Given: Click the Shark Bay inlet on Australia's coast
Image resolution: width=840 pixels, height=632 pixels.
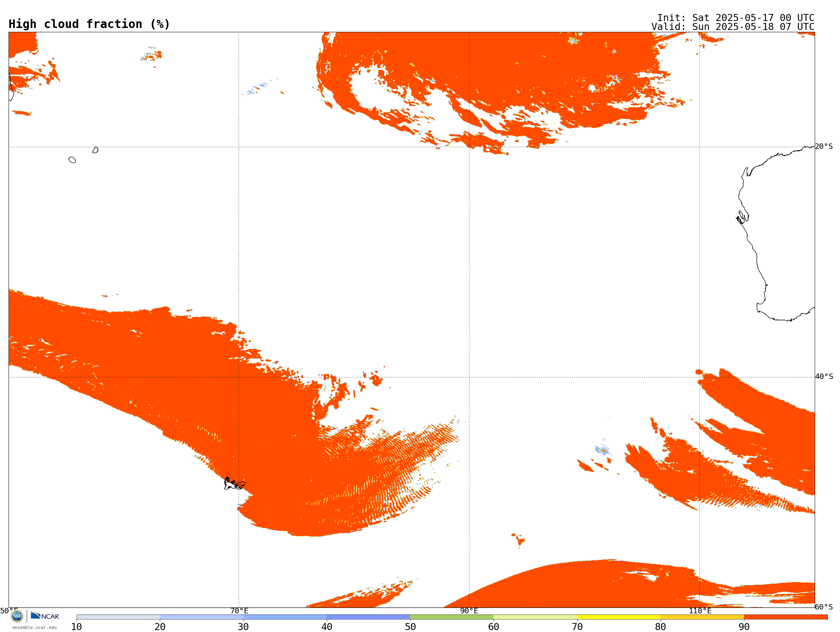Looking at the screenshot, I should 742,217.
